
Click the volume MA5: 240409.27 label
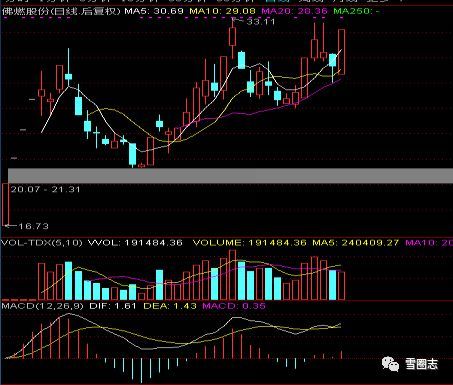(356, 243)
